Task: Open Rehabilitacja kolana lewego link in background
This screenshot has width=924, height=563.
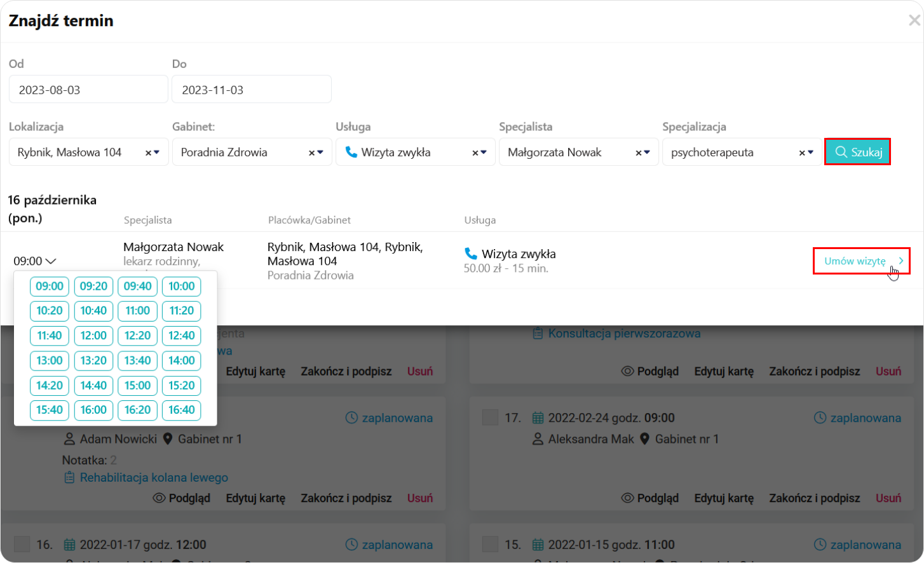Action: pyautogui.click(x=154, y=477)
